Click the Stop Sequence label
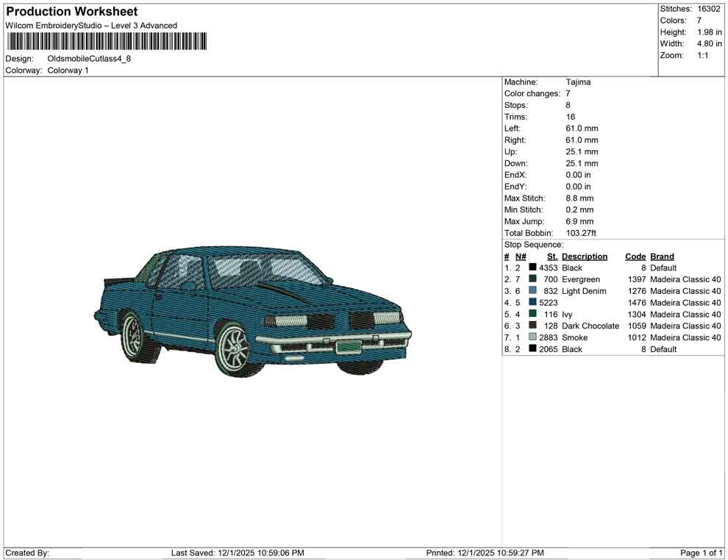Screen dimensions: 728x560 pos(534,245)
